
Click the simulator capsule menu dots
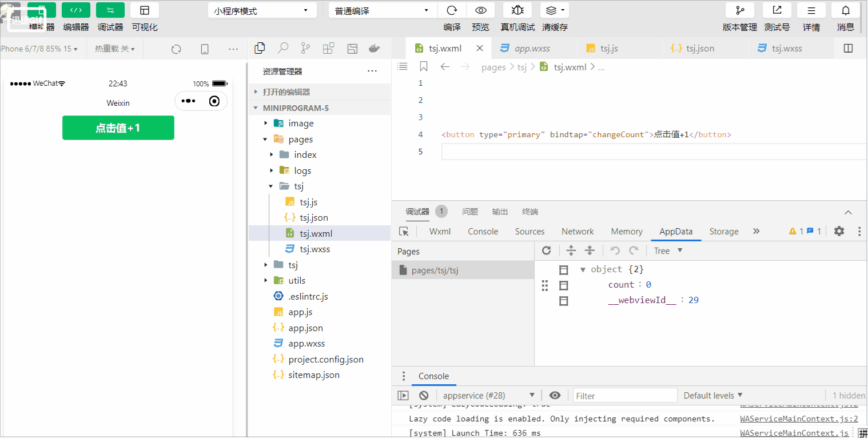point(188,101)
